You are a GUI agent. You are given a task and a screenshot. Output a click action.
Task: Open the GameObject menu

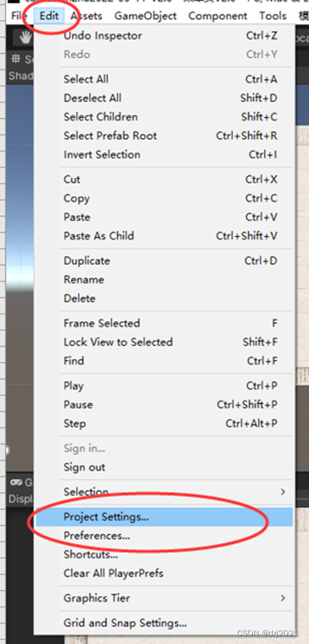click(145, 16)
